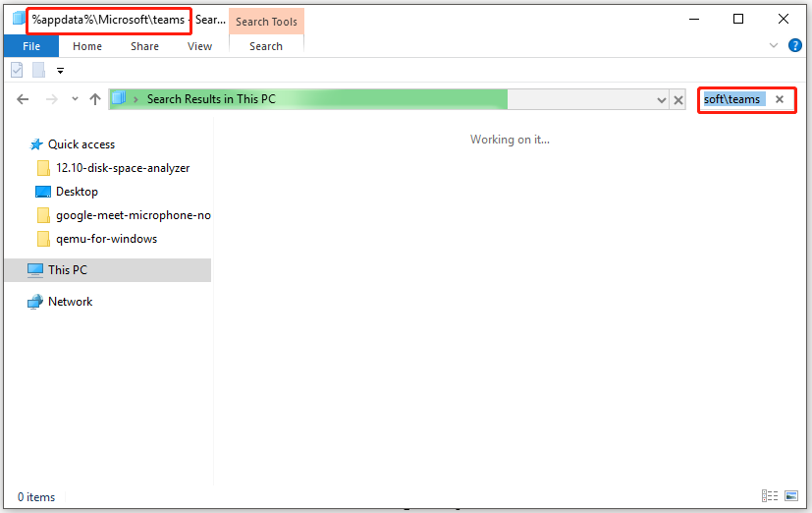
Task: Click the Desktop icon in sidebar
Action: (43, 192)
